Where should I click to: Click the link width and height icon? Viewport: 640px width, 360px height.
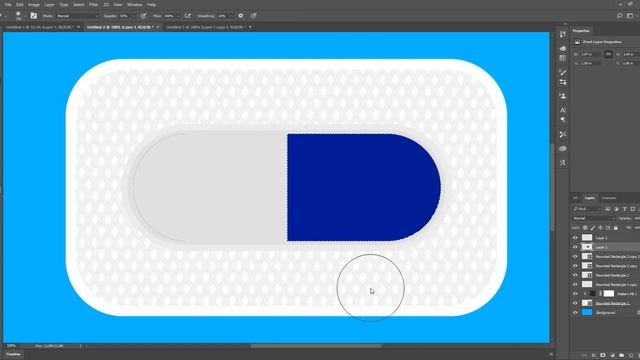point(608,54)
